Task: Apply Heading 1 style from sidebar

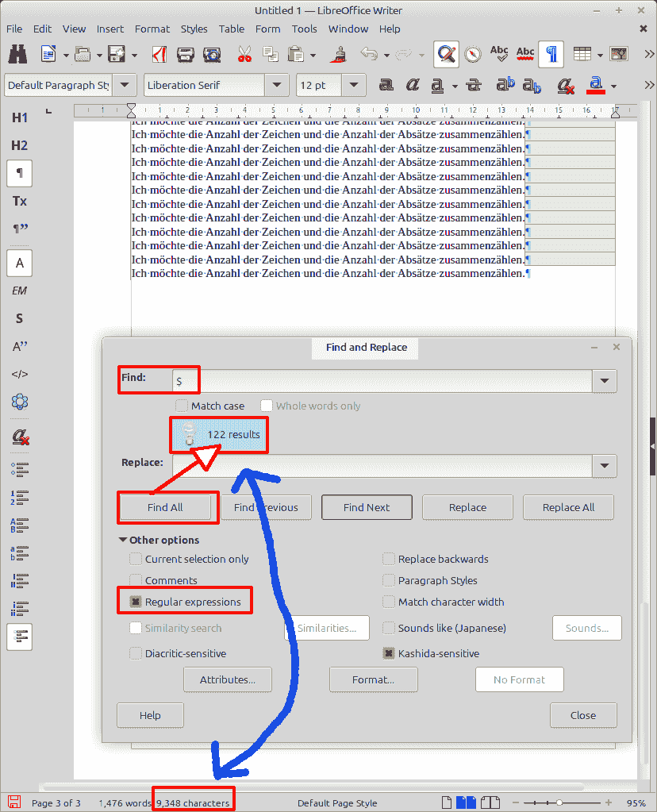Action: pos(19,117)
